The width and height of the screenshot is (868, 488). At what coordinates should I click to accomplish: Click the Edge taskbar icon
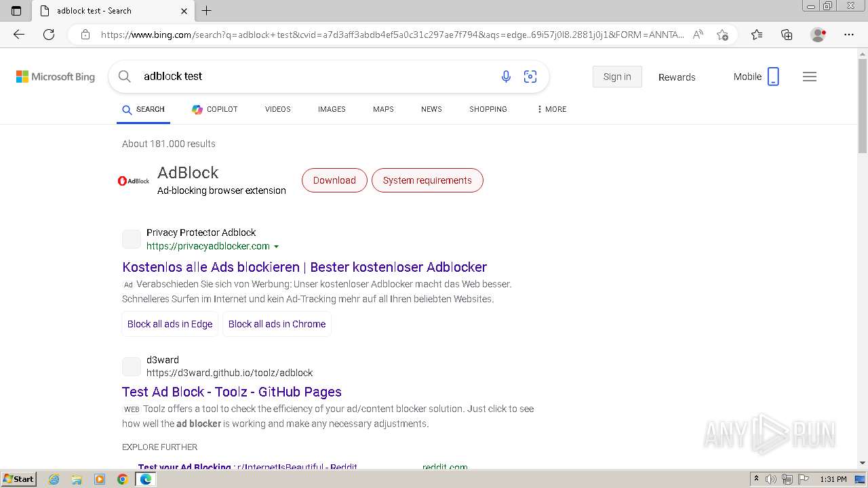[146, 479]
